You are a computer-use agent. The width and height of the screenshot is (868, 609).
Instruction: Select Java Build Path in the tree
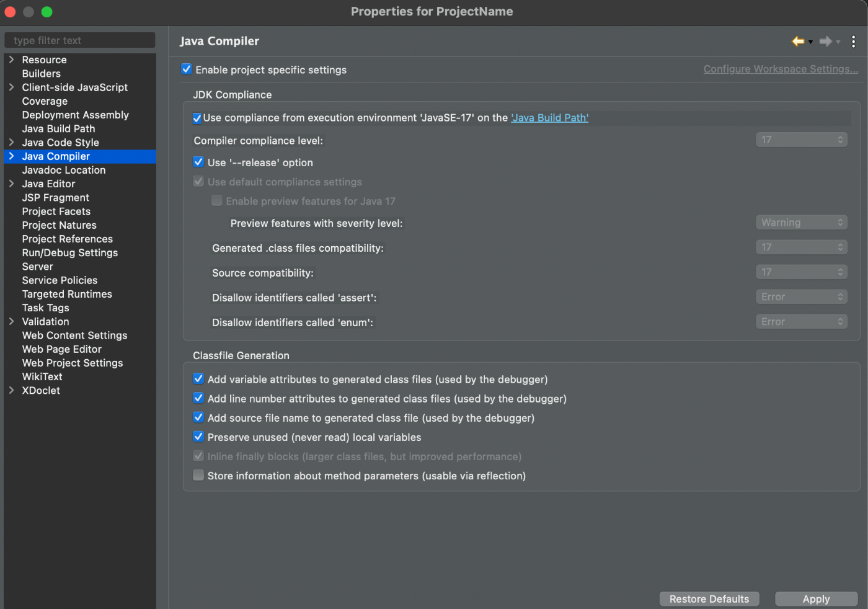59,128
